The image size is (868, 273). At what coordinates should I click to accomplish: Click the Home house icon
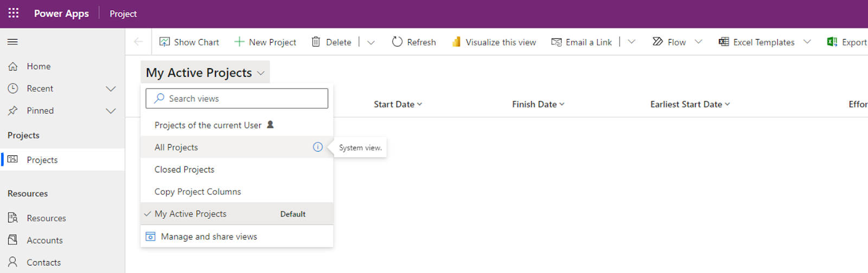pyautogui.click(x=13, y=66)
